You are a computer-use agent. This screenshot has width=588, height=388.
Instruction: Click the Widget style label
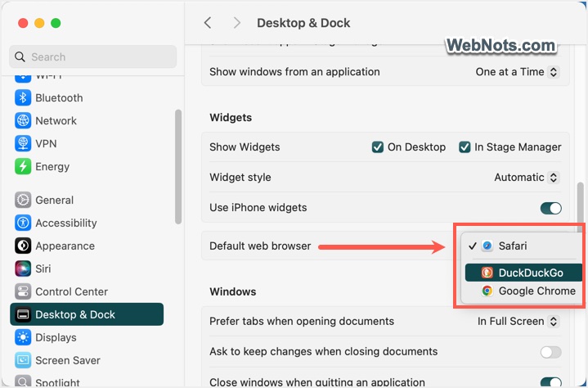(240, 177)
